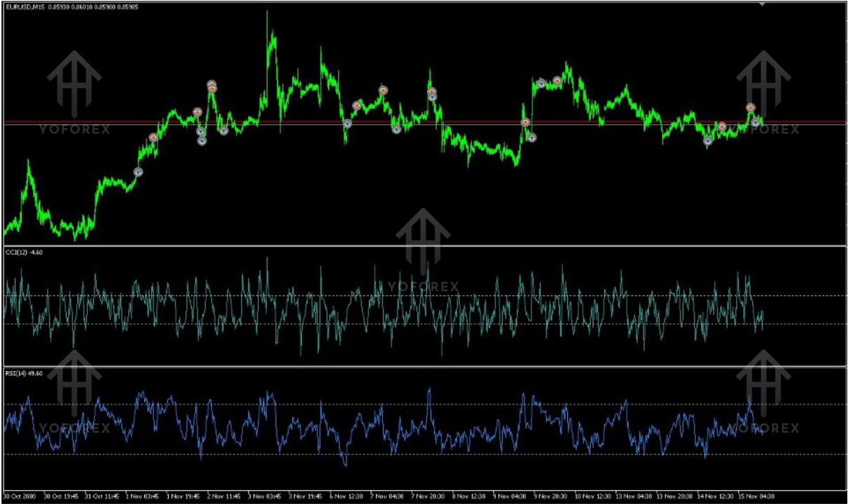Click the red marker at the 7 Nov 04:30 peak
848x504 pixels.
(383, 90)
